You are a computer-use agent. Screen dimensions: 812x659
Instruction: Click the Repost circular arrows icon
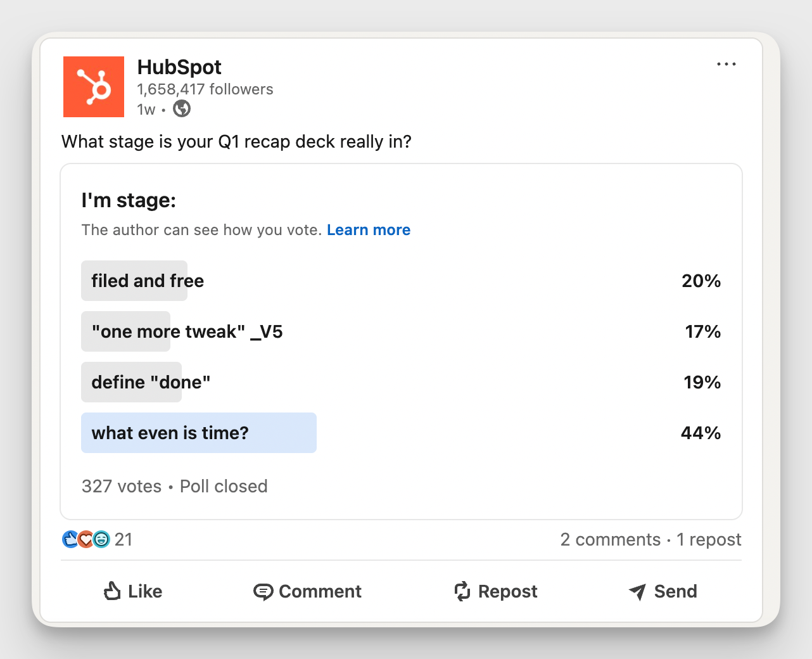461,591
